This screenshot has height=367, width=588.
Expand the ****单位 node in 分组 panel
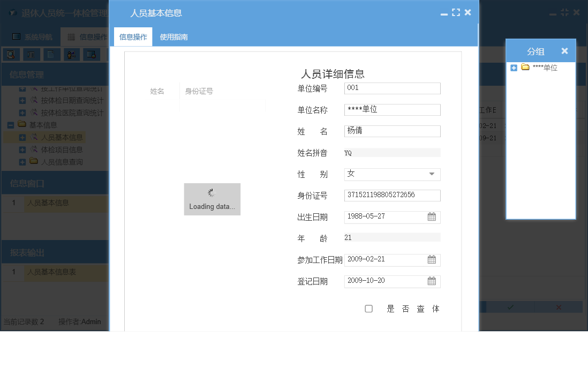pyautogui.click(x=514, y=68)
